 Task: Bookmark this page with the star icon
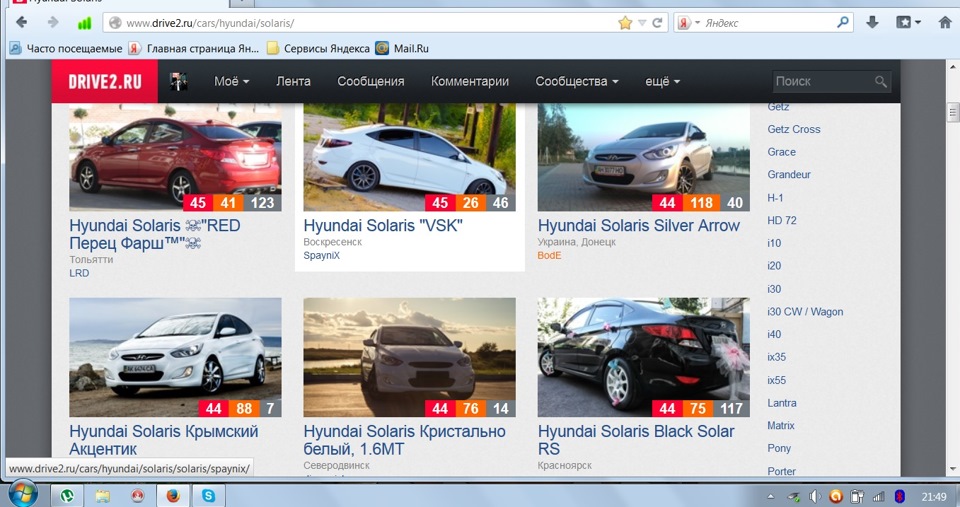pyautogui.click(x=625, y=23)
